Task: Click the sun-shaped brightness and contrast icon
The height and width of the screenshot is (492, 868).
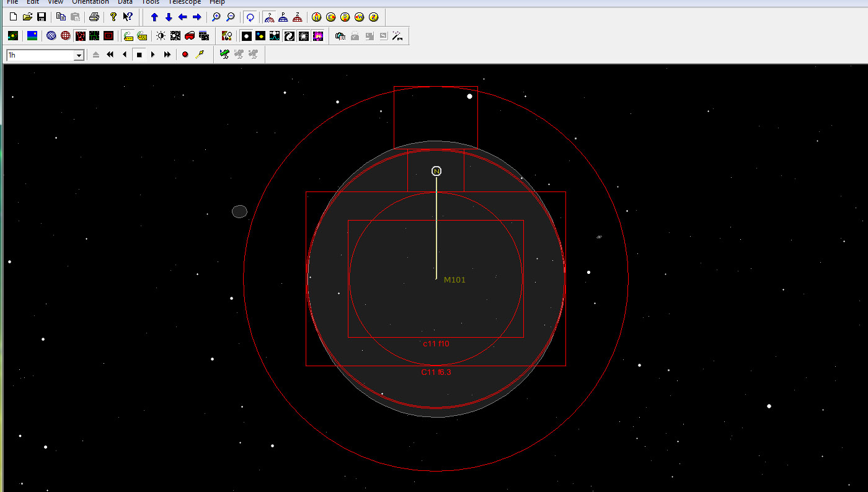Action: [161, 36]
